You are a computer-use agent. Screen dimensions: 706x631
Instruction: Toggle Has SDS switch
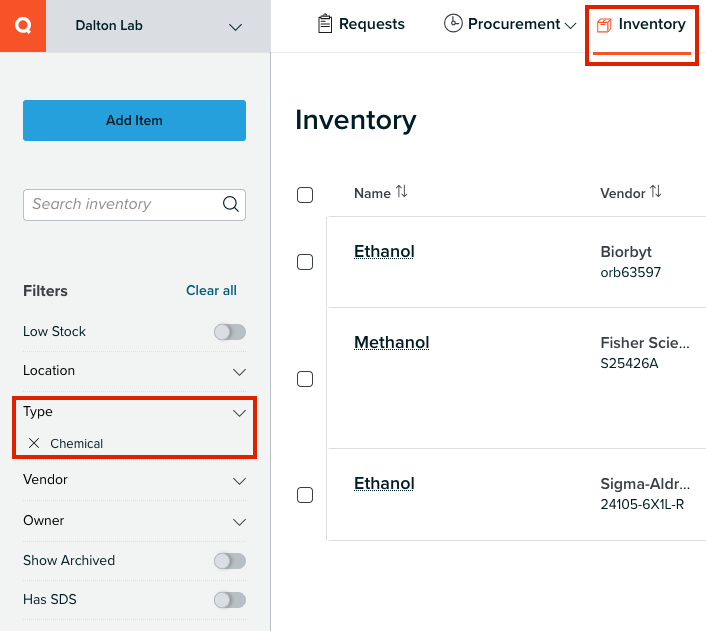pos(230,600)
